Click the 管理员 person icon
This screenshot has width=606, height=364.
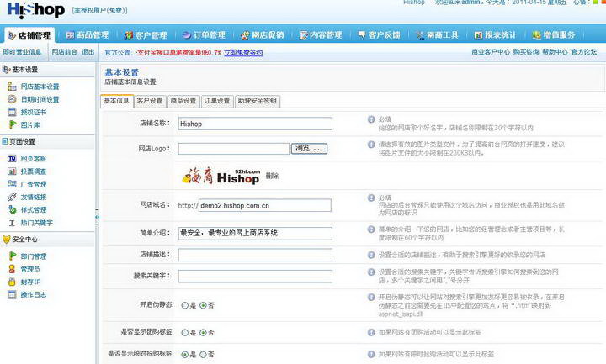[12, 269]
